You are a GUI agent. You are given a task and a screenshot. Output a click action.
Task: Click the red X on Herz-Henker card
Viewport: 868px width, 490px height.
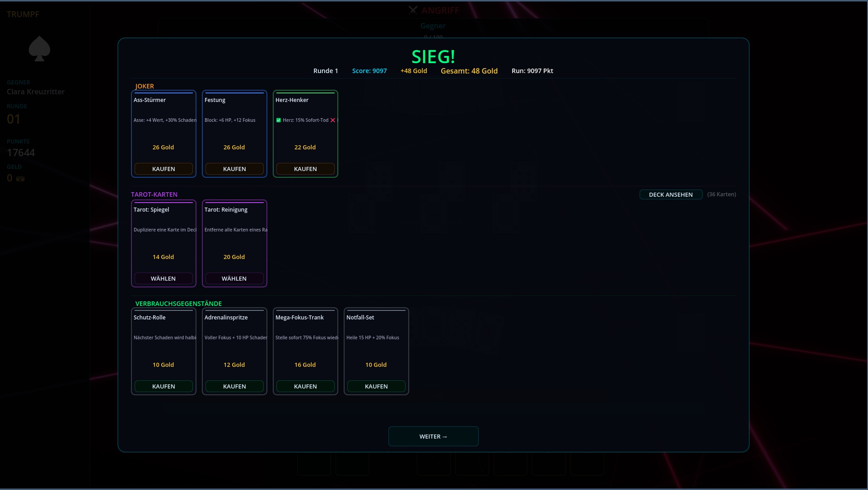333,120
